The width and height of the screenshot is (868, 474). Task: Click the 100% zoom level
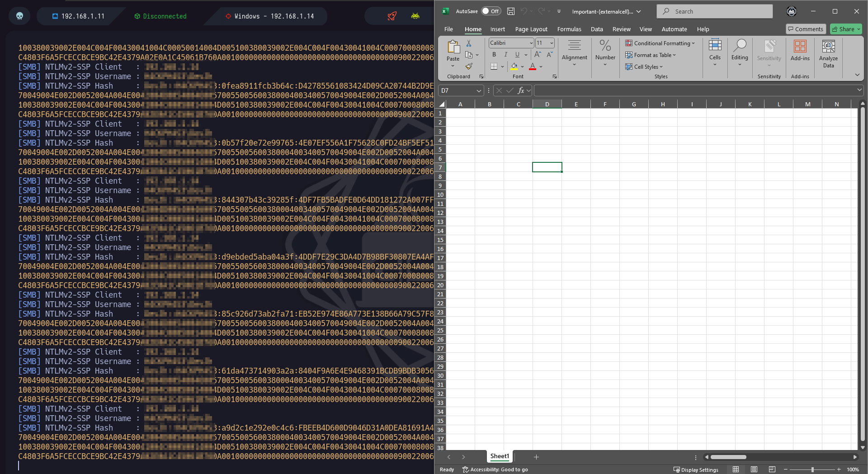point(853,469)
